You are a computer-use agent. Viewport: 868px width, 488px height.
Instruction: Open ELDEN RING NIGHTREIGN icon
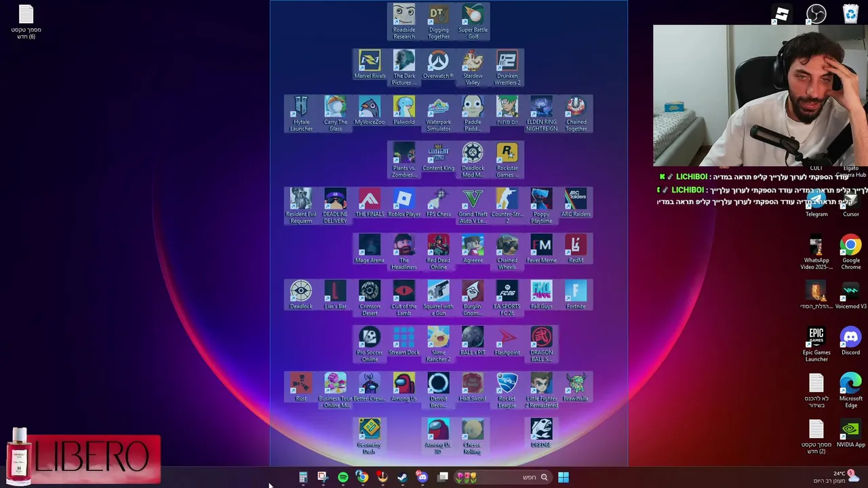tap(541, 114)
